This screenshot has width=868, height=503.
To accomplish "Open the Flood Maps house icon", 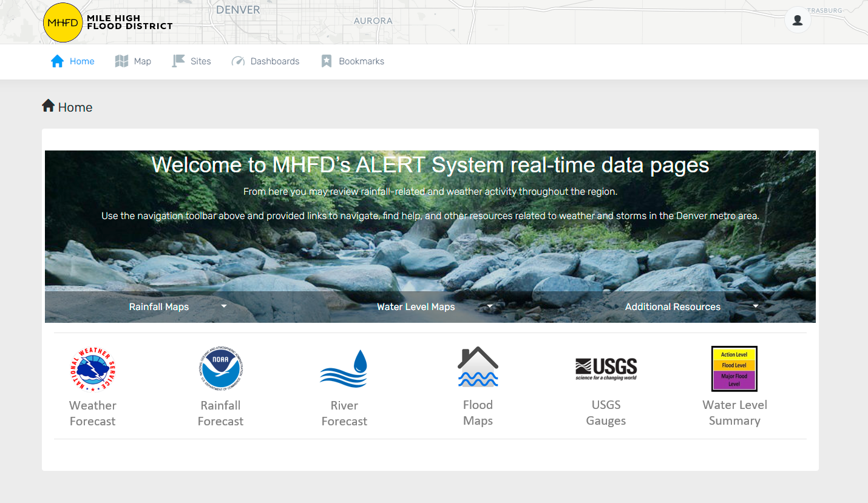I will tap(478, 367).
